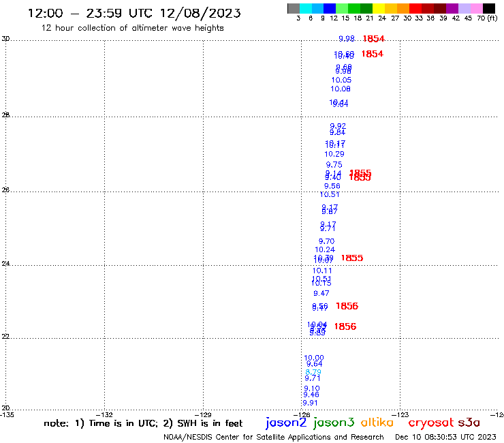
Task: Click the blue 'jason2' satellite label
Action: pyautogui.click(x=286, y=423)
